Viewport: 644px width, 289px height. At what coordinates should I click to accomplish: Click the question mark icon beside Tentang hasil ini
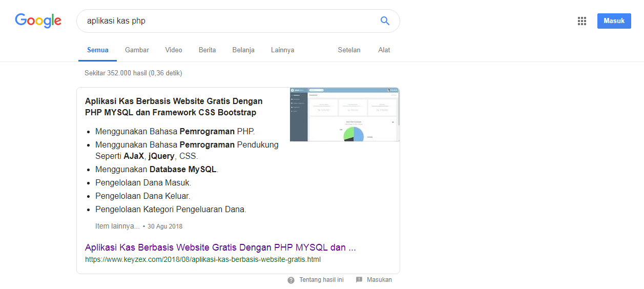pyautogui.click(x=291, y=280)
